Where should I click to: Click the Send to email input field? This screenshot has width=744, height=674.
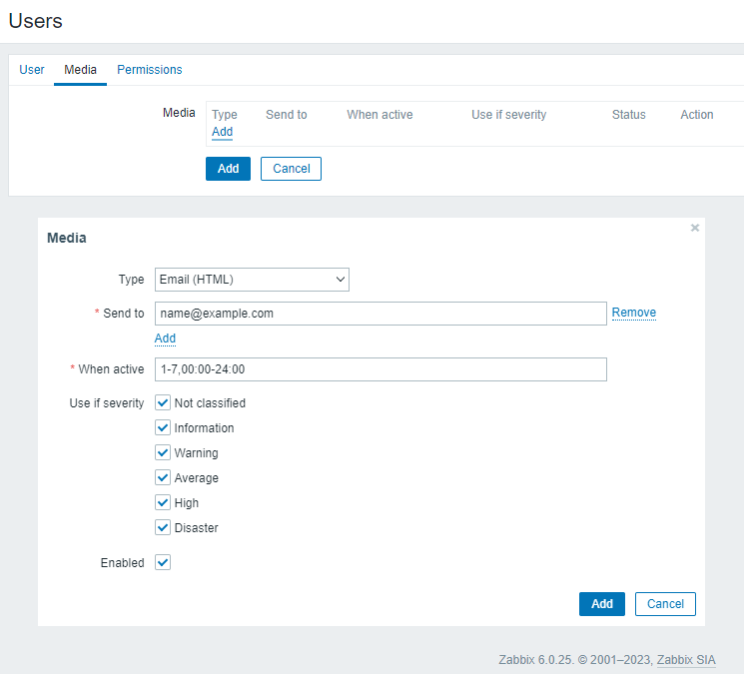point(380,313)
